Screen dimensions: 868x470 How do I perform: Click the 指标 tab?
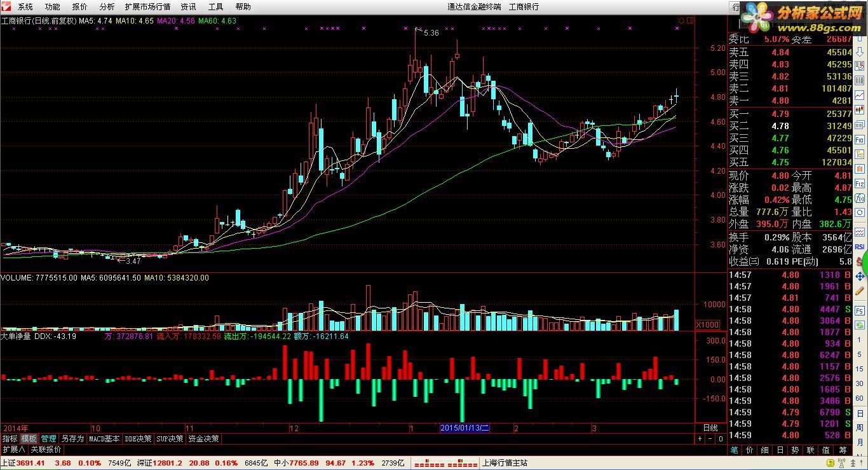[x=10, y=439]
